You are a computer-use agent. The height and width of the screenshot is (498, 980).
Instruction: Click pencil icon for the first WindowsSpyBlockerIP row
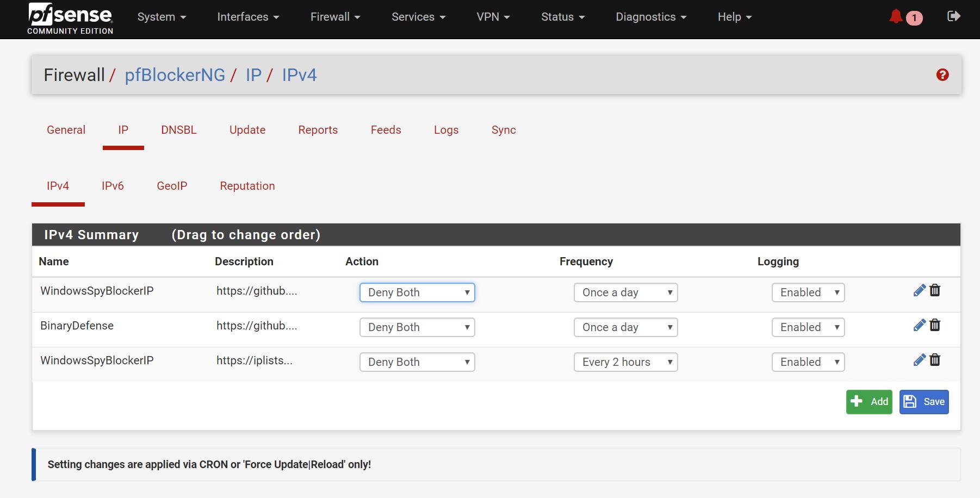pos(919,290)
